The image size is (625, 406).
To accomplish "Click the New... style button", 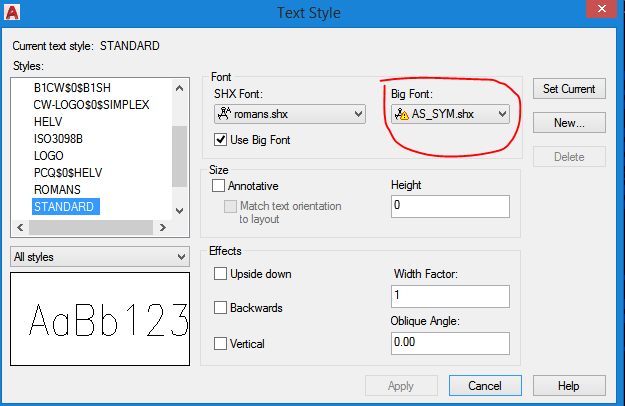I will [569, 123].
